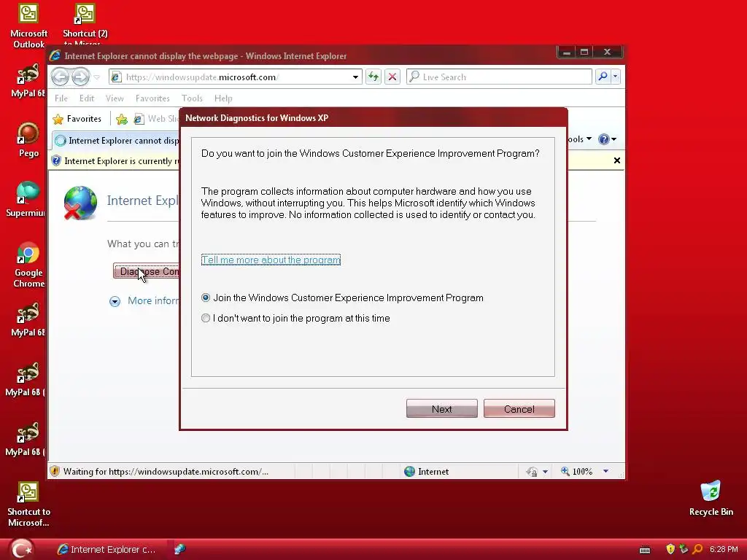The image size is (747, 560).
Task: Click the Back arrow in Internet Explorer
Action: click(60, 77)
